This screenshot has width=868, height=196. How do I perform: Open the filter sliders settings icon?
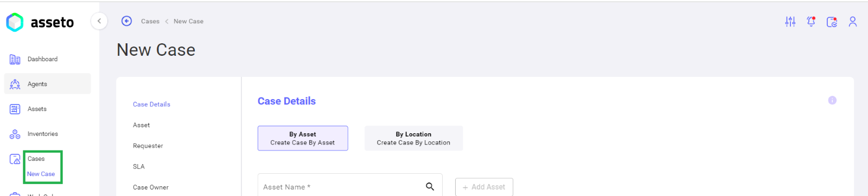point(790,22)
